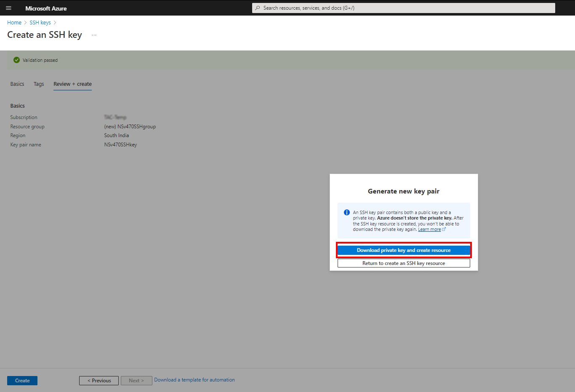Click the green Validation passed checkmark icon
Viewport: 575px width, 392px height.
coord(16,60)
